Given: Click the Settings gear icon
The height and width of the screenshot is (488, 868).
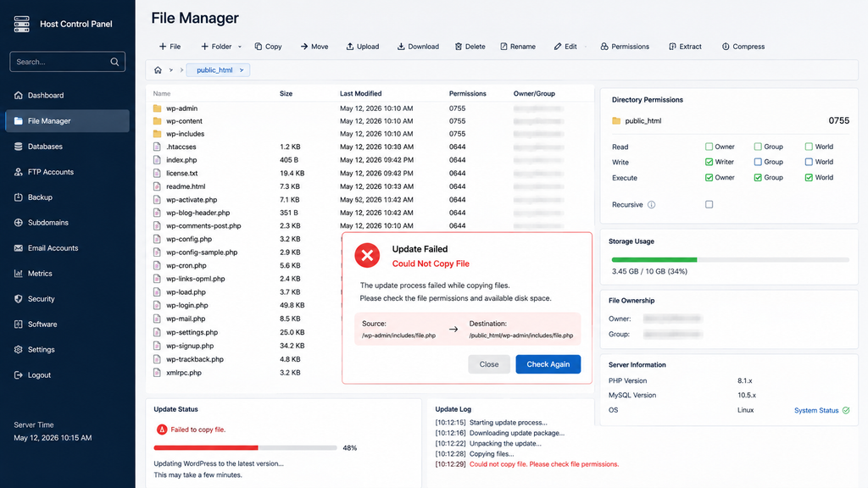Looking at the screenshot, I should click(19, 350).
